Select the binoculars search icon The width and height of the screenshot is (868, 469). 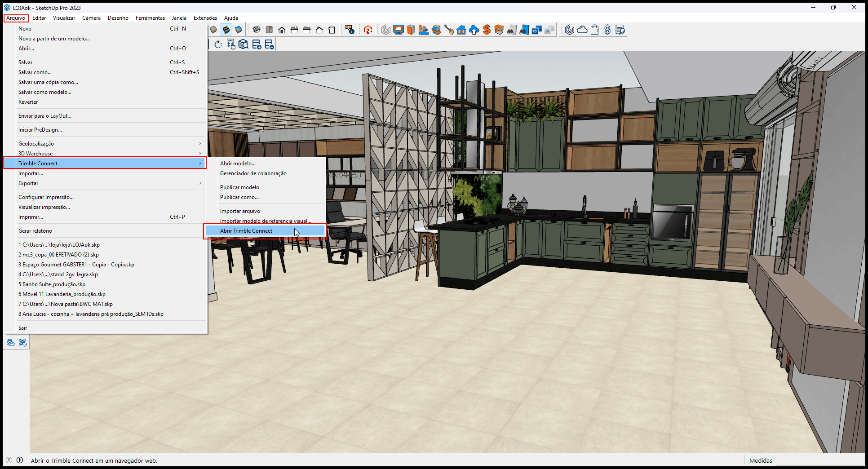[511, 30]
